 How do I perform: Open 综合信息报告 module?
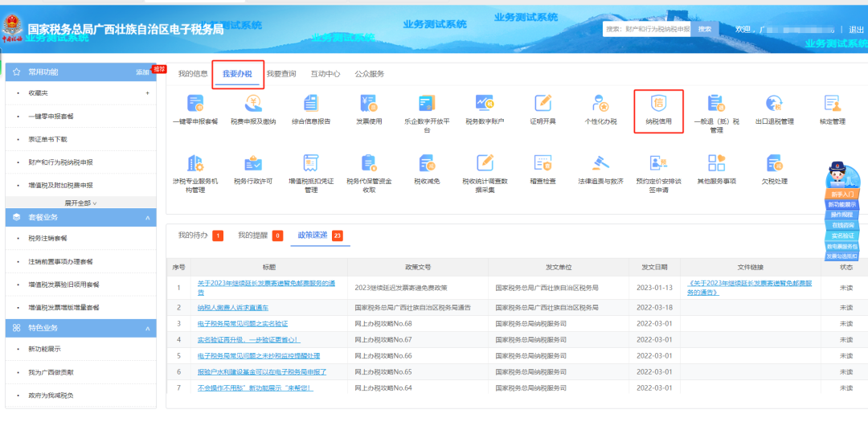[310, 109]
